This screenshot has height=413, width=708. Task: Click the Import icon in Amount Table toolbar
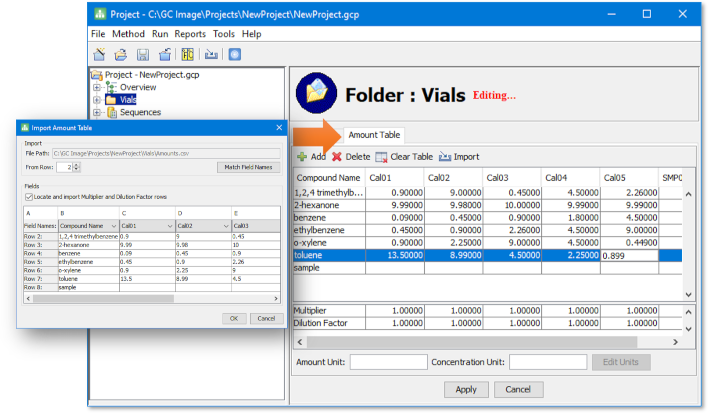coord(445,157)
